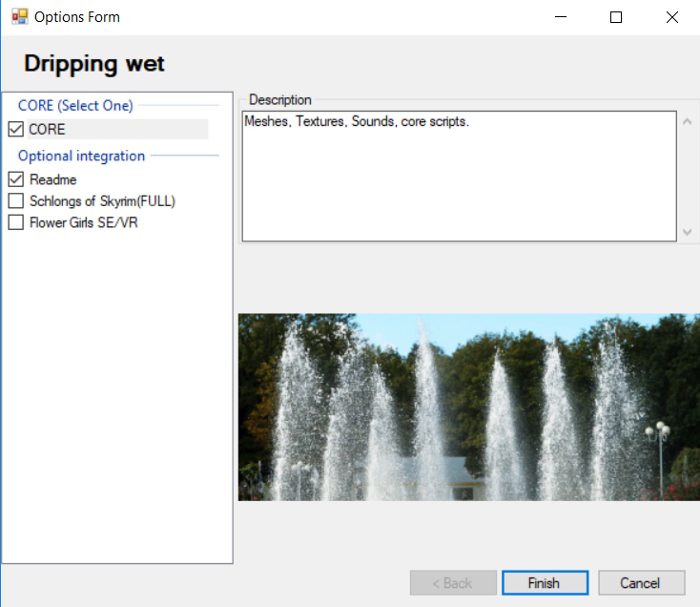
Task: Check the Flower Girls SE/VR option
Action: [x=15, y=222]
